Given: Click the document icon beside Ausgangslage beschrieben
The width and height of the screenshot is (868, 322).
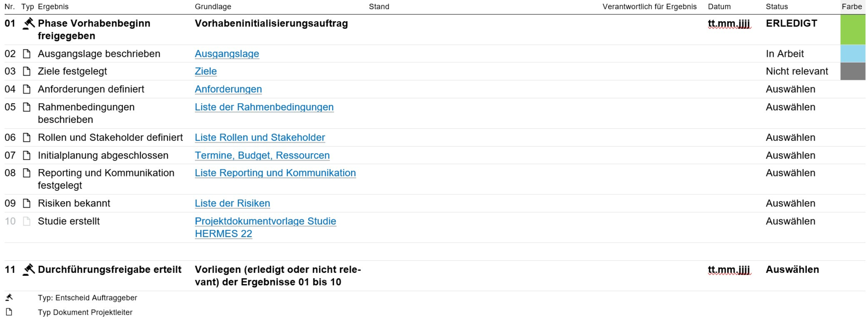Looking at the screenshot, I should pos(27,54).
